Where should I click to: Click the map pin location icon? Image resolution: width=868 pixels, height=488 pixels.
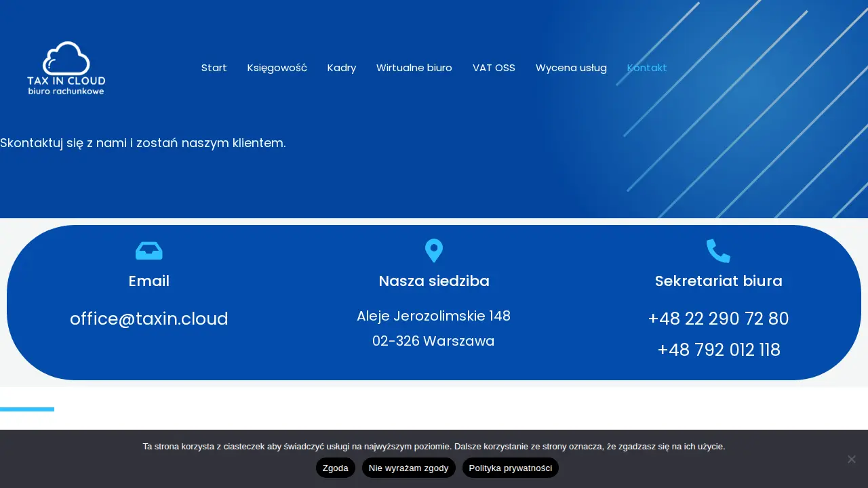pos(434,251)
